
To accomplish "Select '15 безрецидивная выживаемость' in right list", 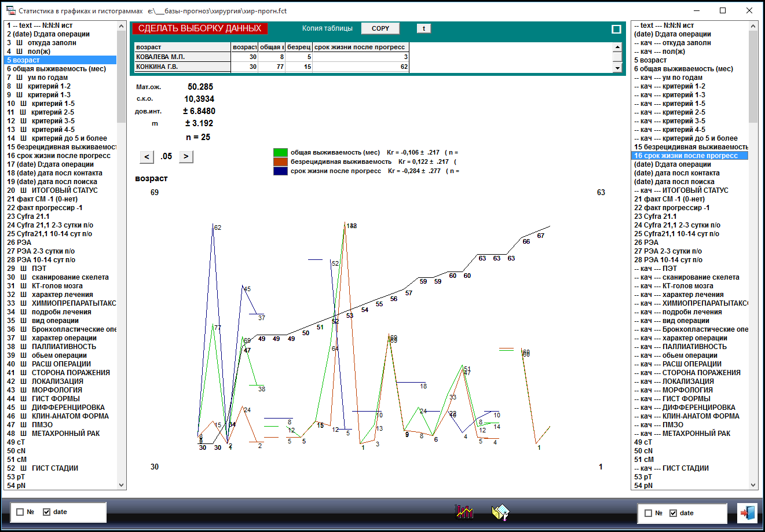I will pyautogui.click(x=690, y=147).
